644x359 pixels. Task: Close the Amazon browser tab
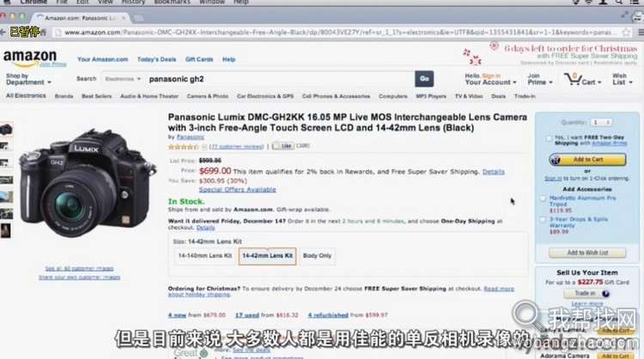[x=124, y=18]
